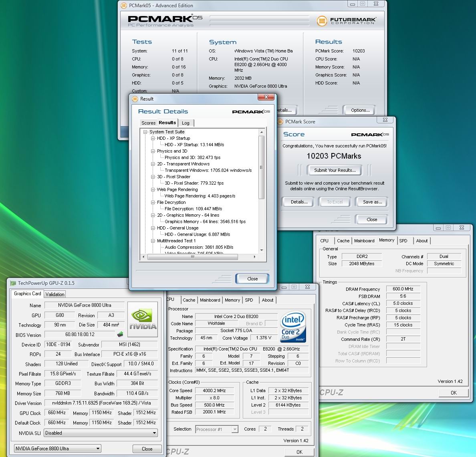
Task: Switch to Log tab in Result Details
Action: click(186, 123)
